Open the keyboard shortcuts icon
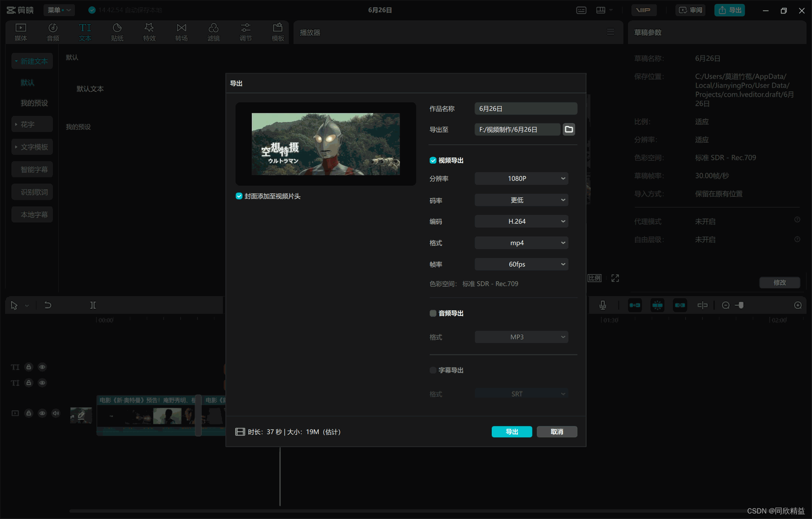This screenshot has height=519, width=812. pyautogui.click(x=581, y=10)
